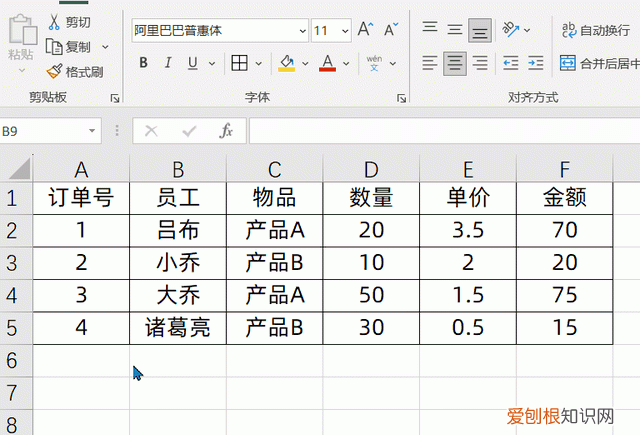Toggle Underline formatting

tap(193, 63)
